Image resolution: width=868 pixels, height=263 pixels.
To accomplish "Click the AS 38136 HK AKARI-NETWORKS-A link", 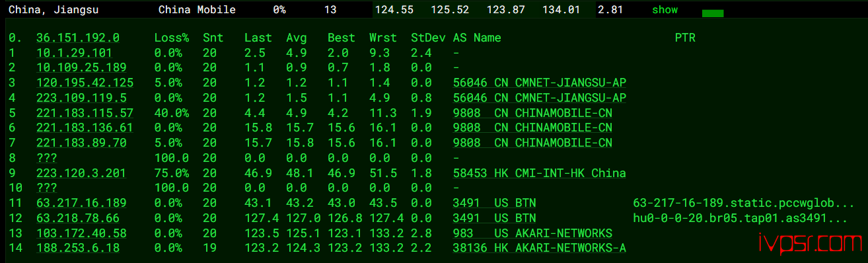I will point(540,248).
